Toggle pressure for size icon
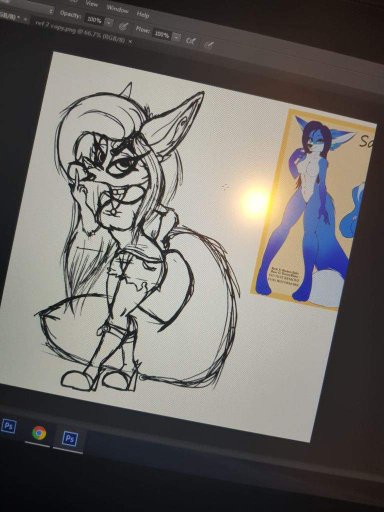Image resolution: width=384 pixels, height=512 pixels. tap(209, 44)
